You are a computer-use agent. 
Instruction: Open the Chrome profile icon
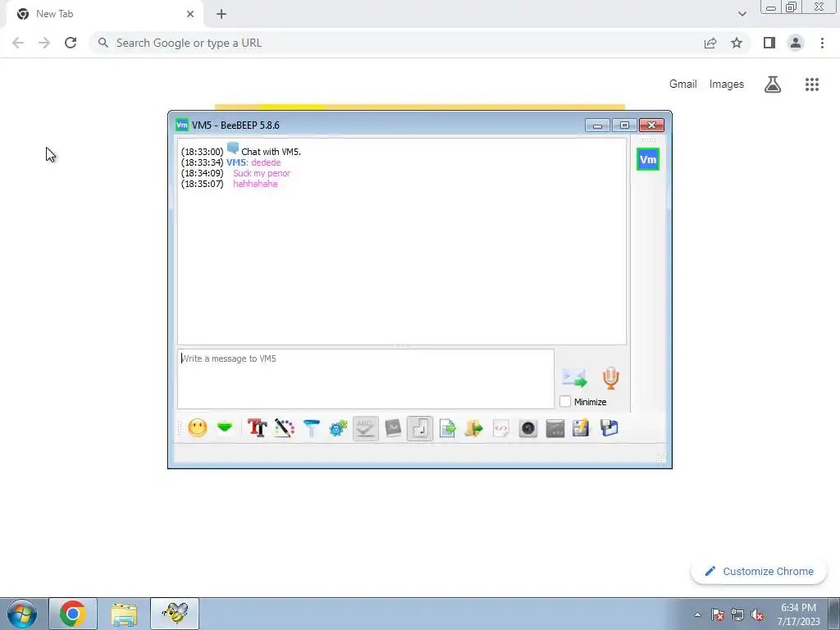coord(796,43)
